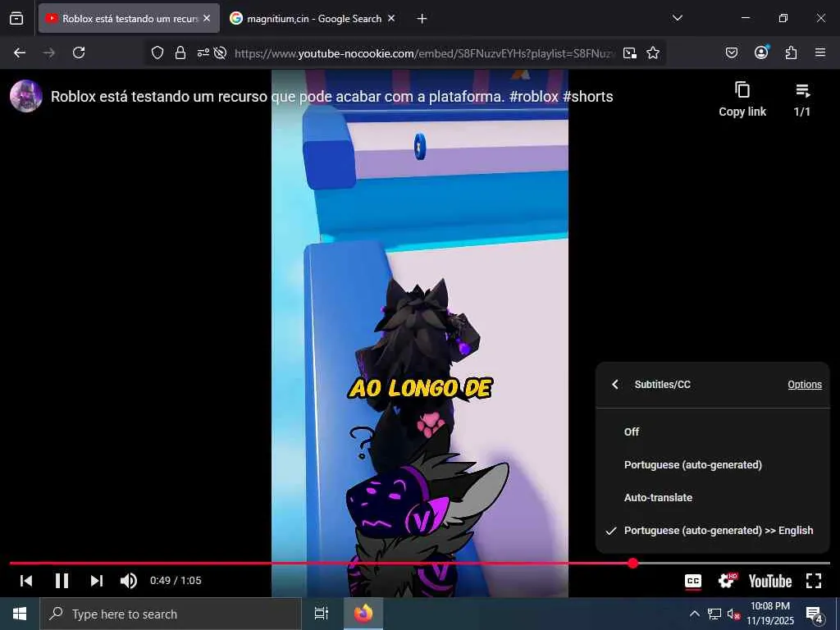Viewport: 840px width, 630px height.
Task: Watch on YouTube logo link
Action: (769, 582)
